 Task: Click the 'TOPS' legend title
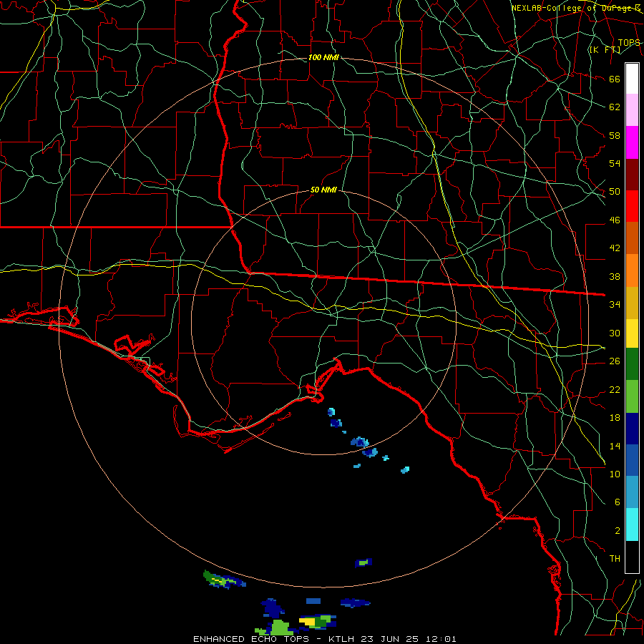click(x=629, y=43)
